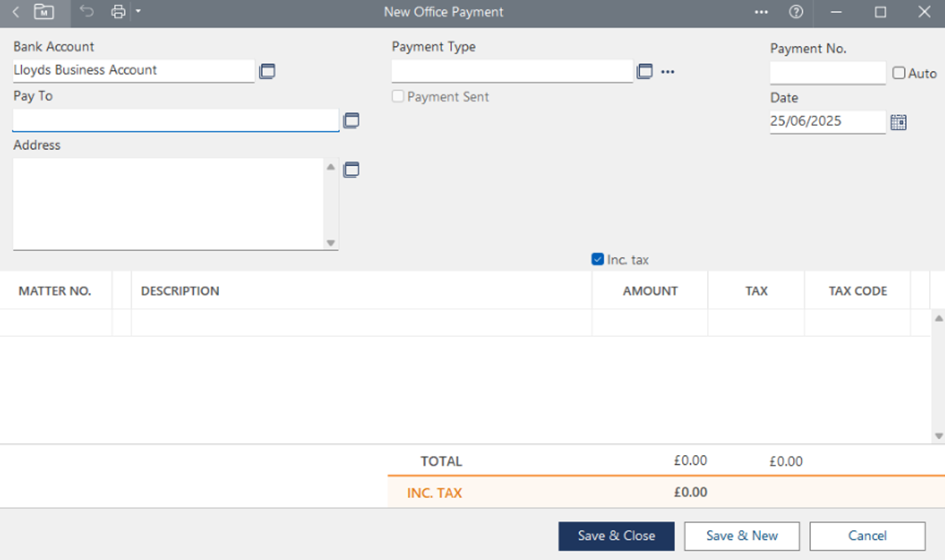
Task: Click the printer icon
Action: pyautogui.click(x=118, y=12)
